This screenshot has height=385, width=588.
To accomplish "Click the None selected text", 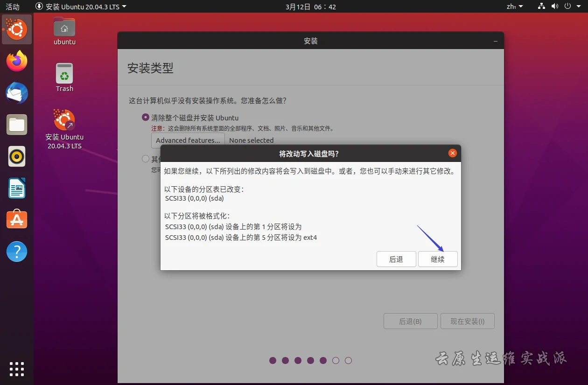I will [252, 140].
